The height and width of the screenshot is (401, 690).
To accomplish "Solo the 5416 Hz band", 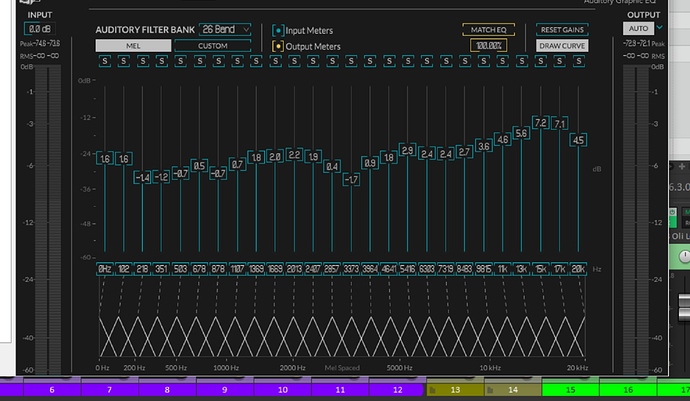I will click(408, 61).
